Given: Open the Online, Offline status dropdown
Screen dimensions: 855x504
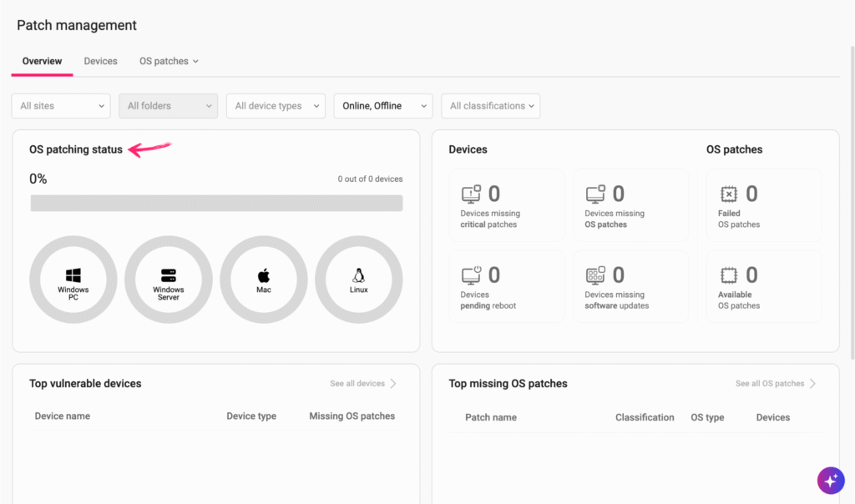Looking at the screenshot, I should coord(382,106).
